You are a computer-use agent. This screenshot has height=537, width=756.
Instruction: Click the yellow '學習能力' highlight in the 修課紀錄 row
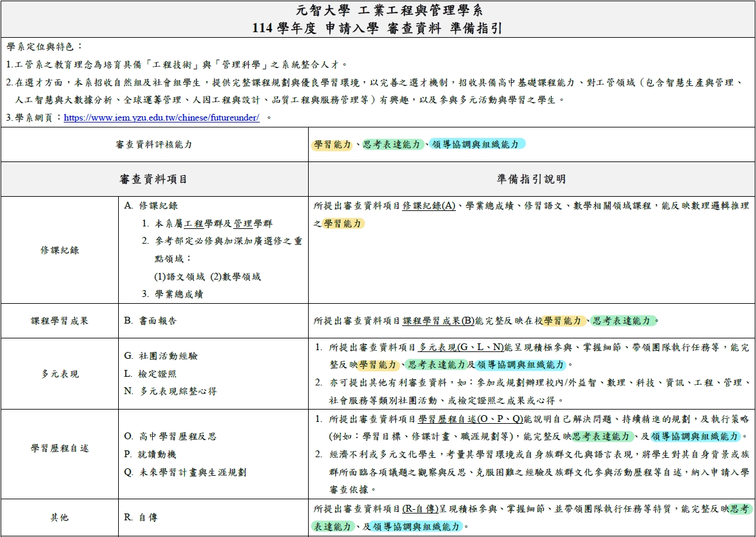[x=344, y=224]
